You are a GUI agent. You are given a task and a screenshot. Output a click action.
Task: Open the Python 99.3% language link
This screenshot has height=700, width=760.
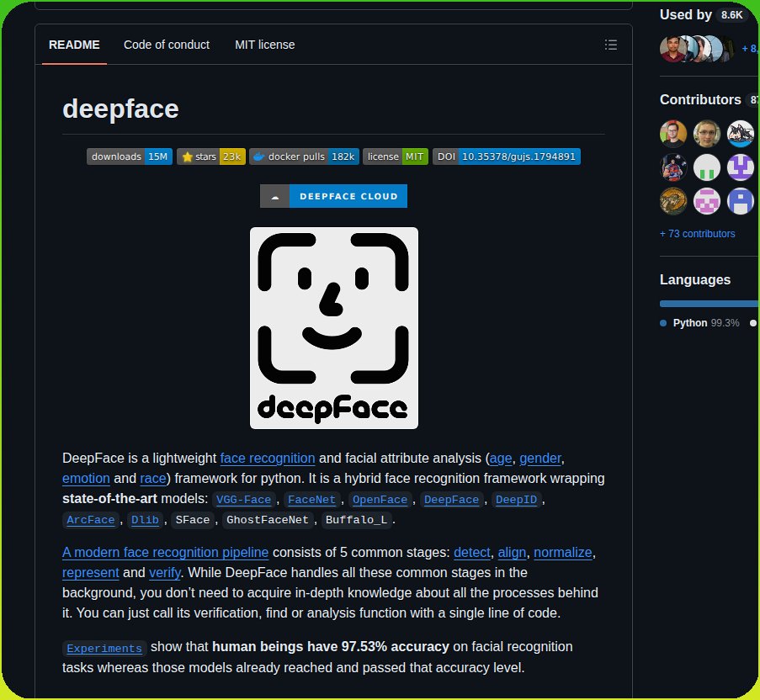(x=699, y=322)
